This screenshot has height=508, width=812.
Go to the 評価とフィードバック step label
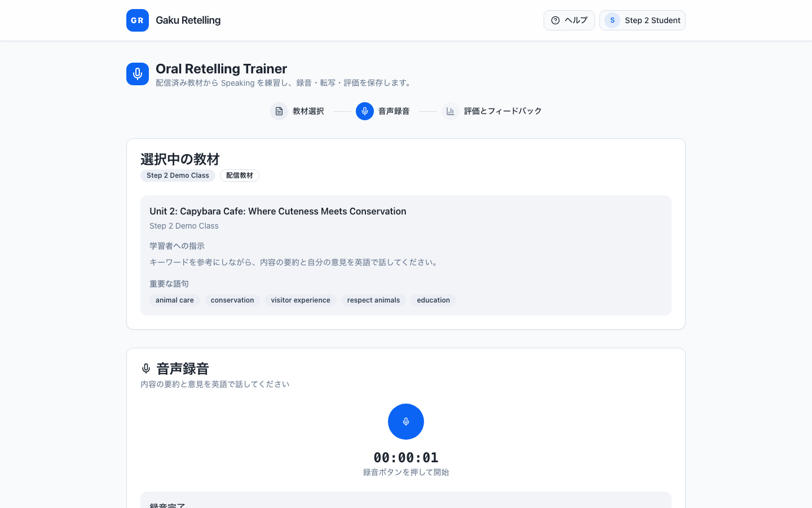[x=503, y=111]
